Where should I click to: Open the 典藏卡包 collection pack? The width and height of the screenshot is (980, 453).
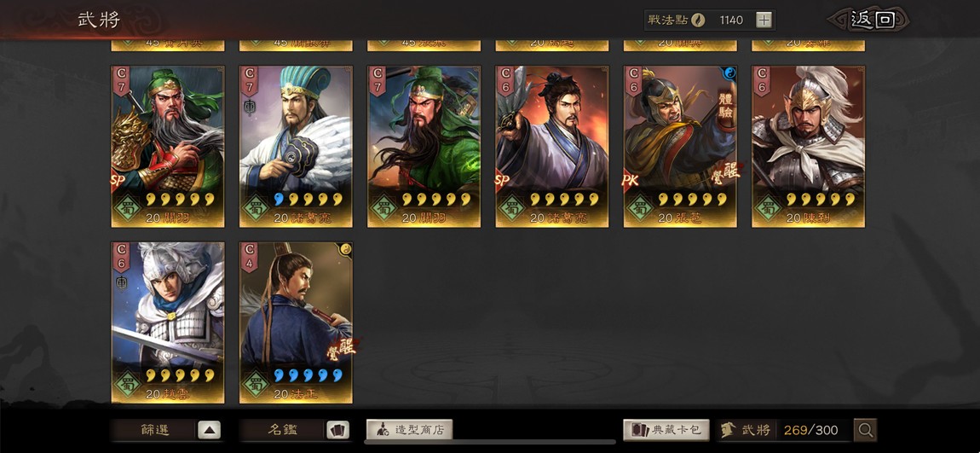[x=666, y=430]
